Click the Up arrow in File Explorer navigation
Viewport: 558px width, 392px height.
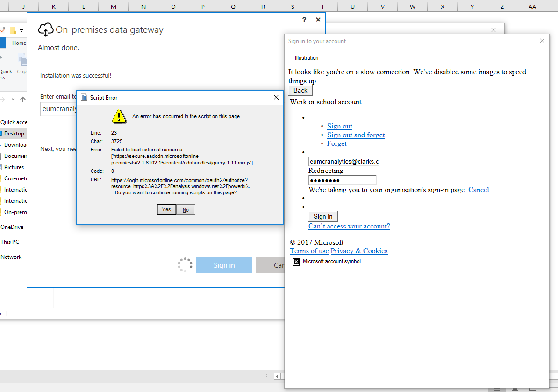pos(23,100)
